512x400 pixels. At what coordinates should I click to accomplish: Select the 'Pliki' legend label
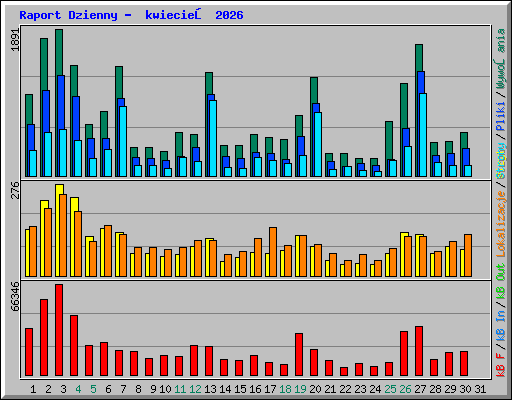click(x=501, y=116)
